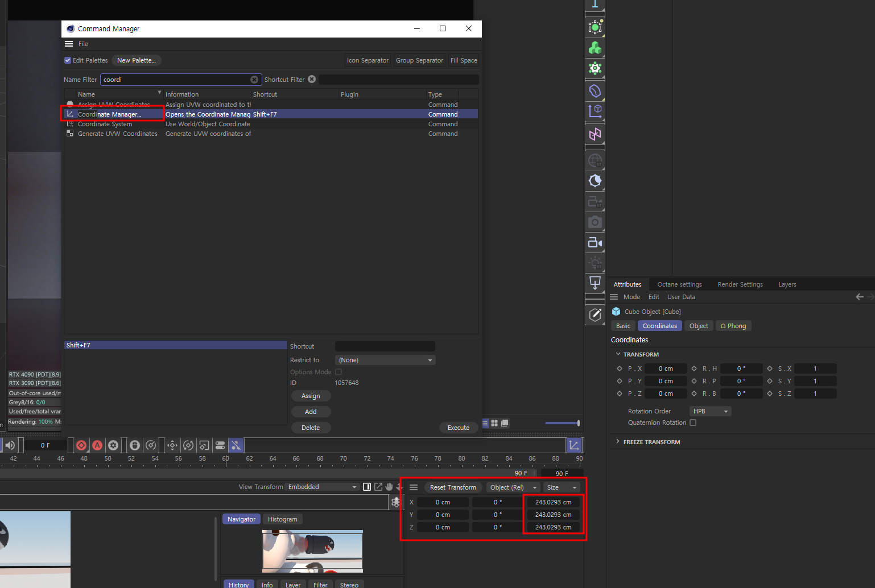875x588 pixels.
Task: Open the Size dropdown in Coordinate Manager
Action: (562, 487)
